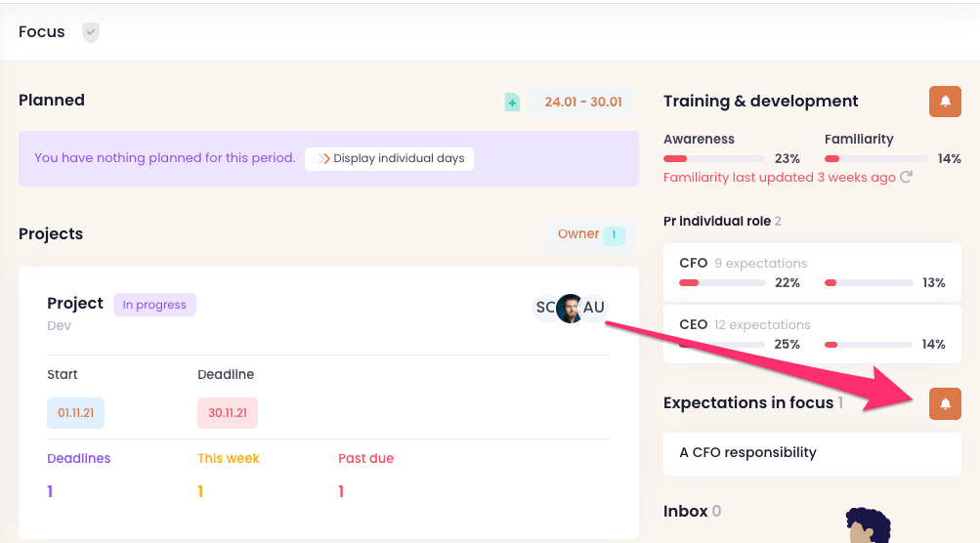Open the 24.01 - 30.01 date range picker
Image resolution: width=980 pixels, height=543 pixels.
point(582,102)
